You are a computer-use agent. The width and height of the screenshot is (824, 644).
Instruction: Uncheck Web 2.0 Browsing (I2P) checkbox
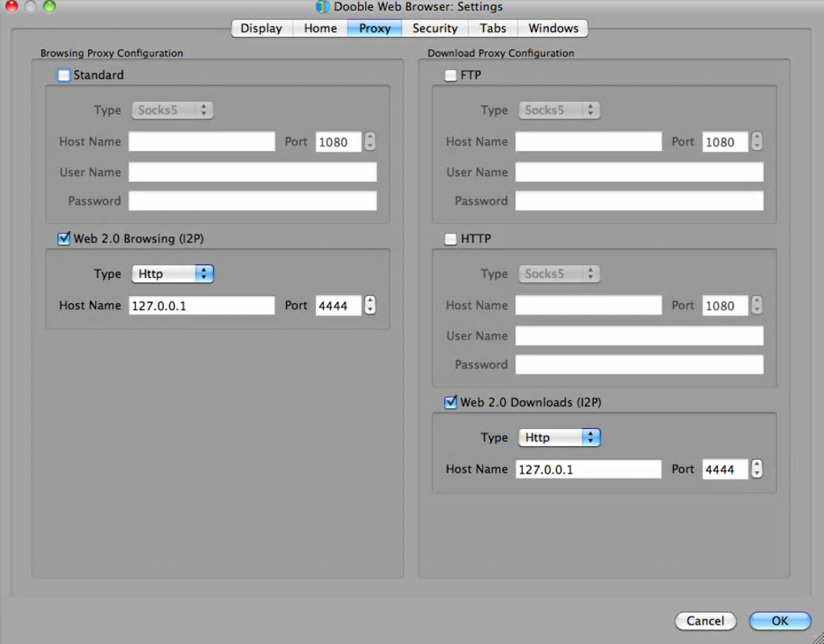tap(64, 238)
